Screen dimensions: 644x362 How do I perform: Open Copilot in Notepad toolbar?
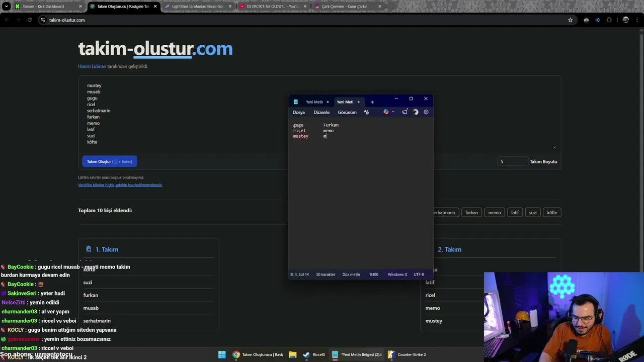(x=386, y=112)
